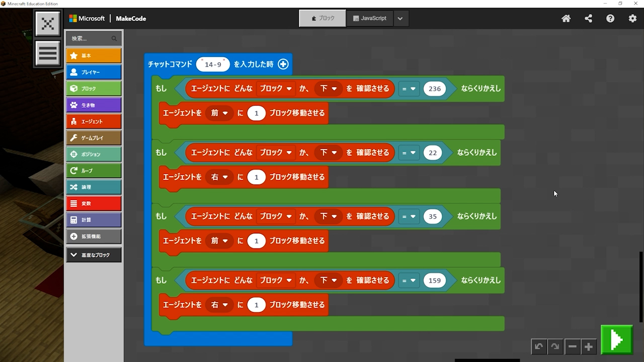Click the undo arrow button

[539, 346]
